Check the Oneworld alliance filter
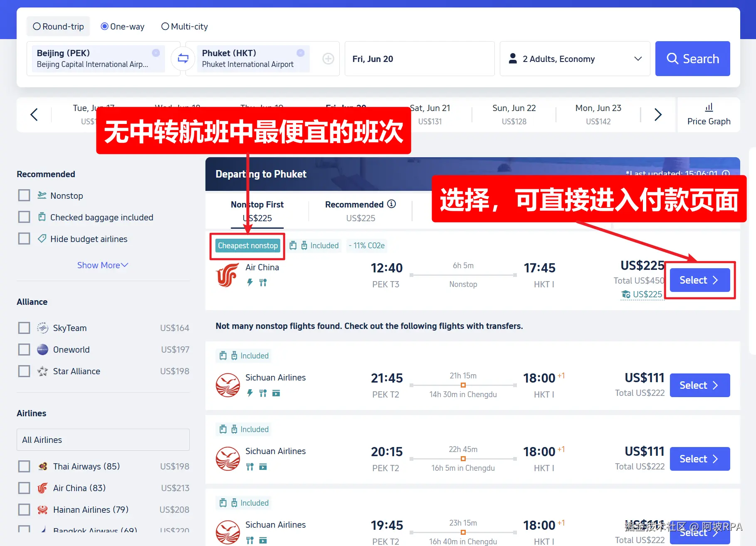Viewport: 756px width, 546px height. click(x=24, y=349)
